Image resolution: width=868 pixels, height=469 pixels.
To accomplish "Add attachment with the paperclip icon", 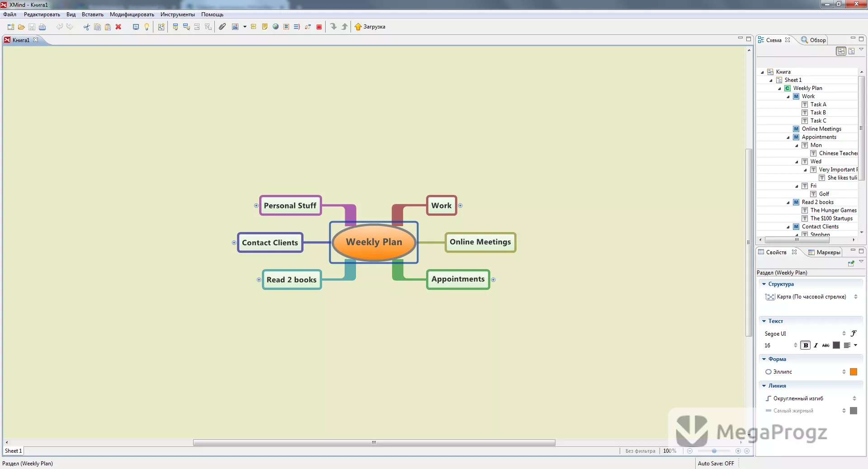I will coord(222,27).
